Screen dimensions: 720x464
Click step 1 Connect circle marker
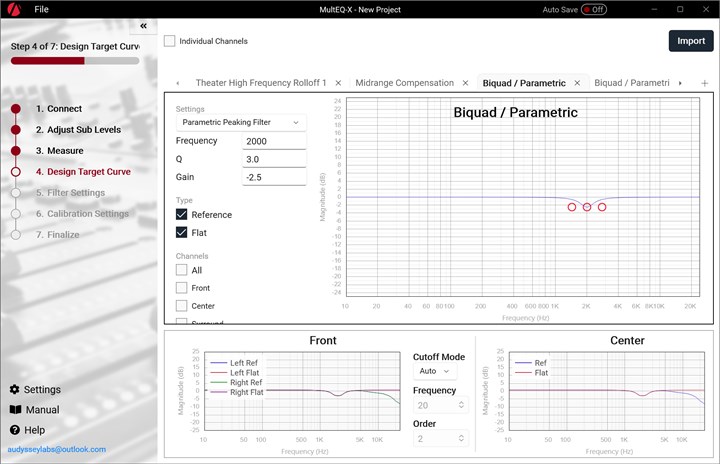coord(16,109)
